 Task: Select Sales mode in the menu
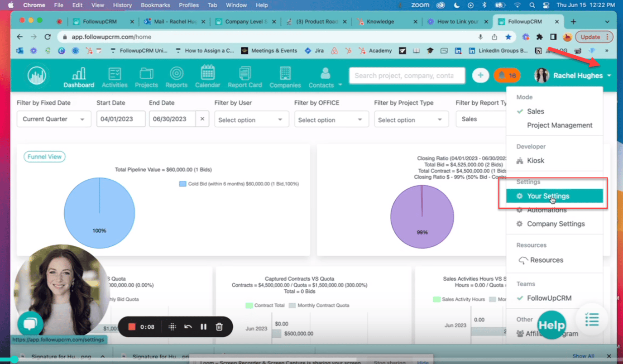tap(535, 111)
